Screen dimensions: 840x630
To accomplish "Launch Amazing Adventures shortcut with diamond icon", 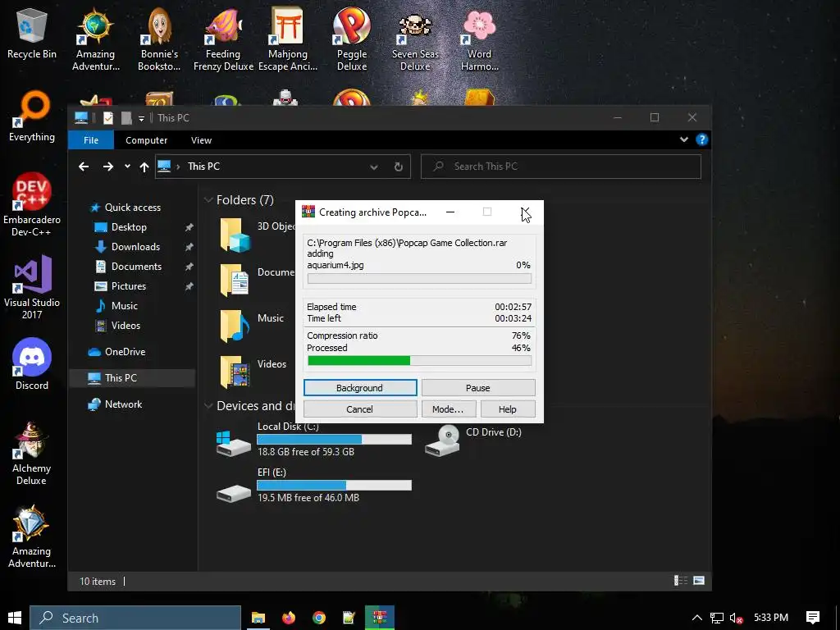I will [32, 536].
